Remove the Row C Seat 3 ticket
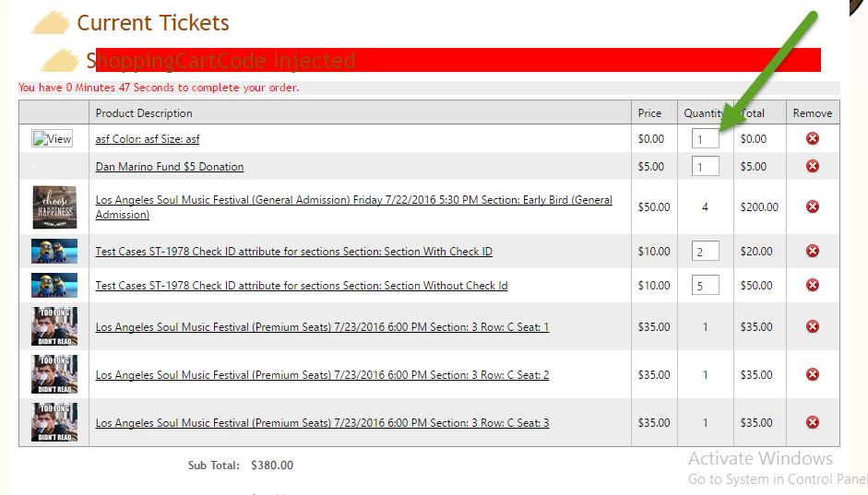This screenshot has height=495, width=868. (x=813, y=422)
